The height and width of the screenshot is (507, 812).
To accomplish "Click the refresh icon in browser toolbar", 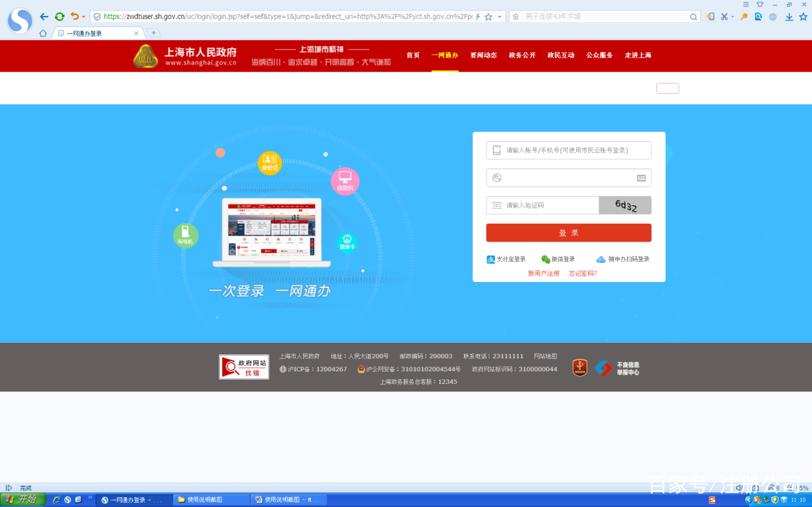I will point(60,17).
